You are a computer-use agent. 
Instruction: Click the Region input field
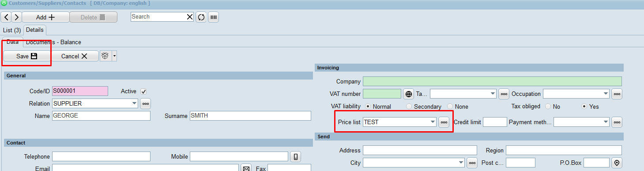pyautogui.click(x=564, y=150)
